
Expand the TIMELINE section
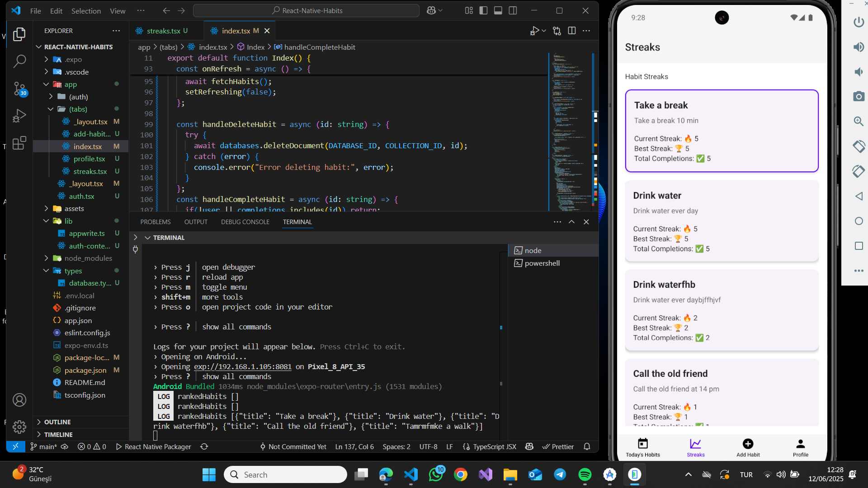pos(58,434)
